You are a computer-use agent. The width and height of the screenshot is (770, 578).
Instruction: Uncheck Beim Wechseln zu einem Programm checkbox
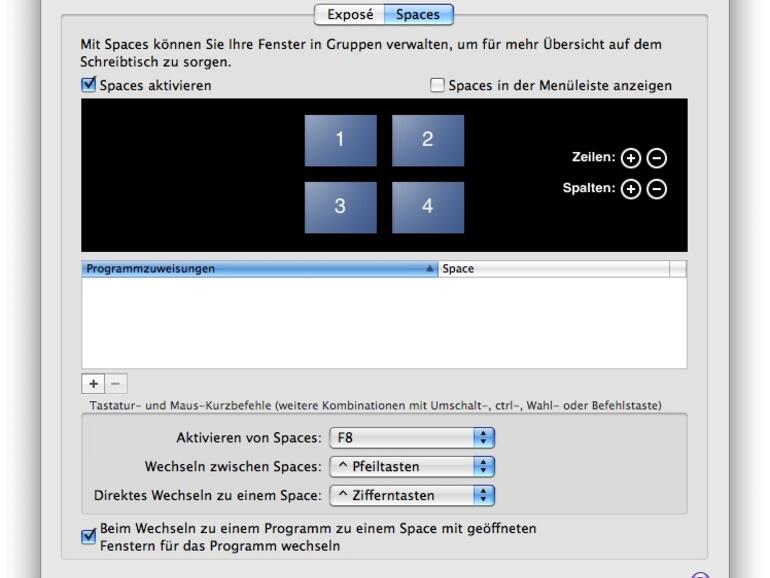tap(89, 536)
